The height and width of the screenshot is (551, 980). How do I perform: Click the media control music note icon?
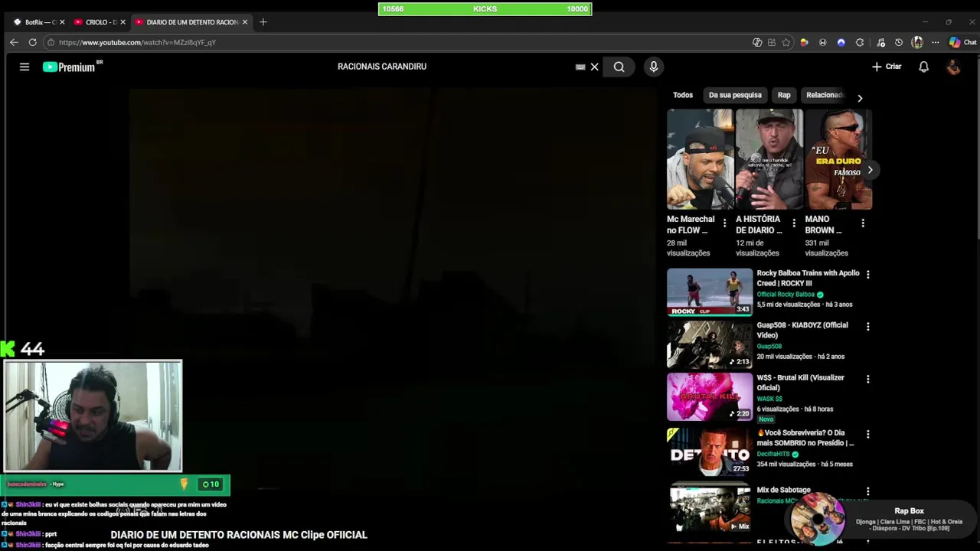tap(880, 42)
